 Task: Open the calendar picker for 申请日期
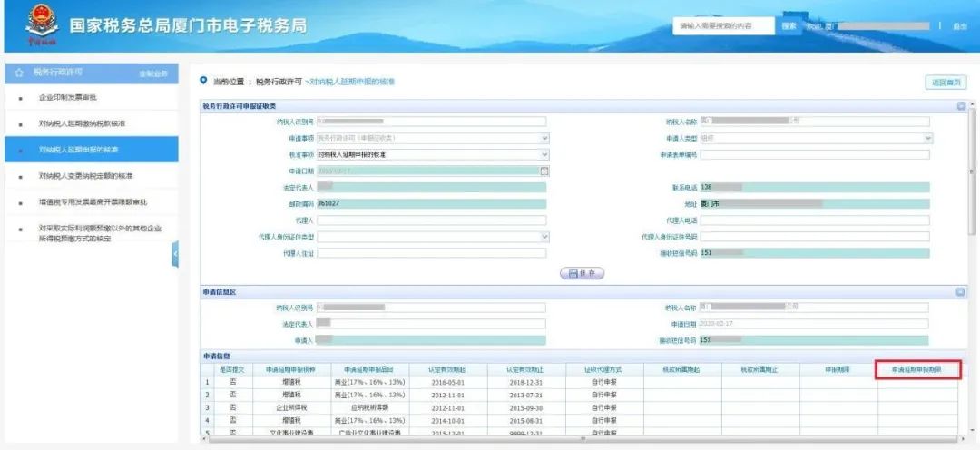tap(544, 171)
